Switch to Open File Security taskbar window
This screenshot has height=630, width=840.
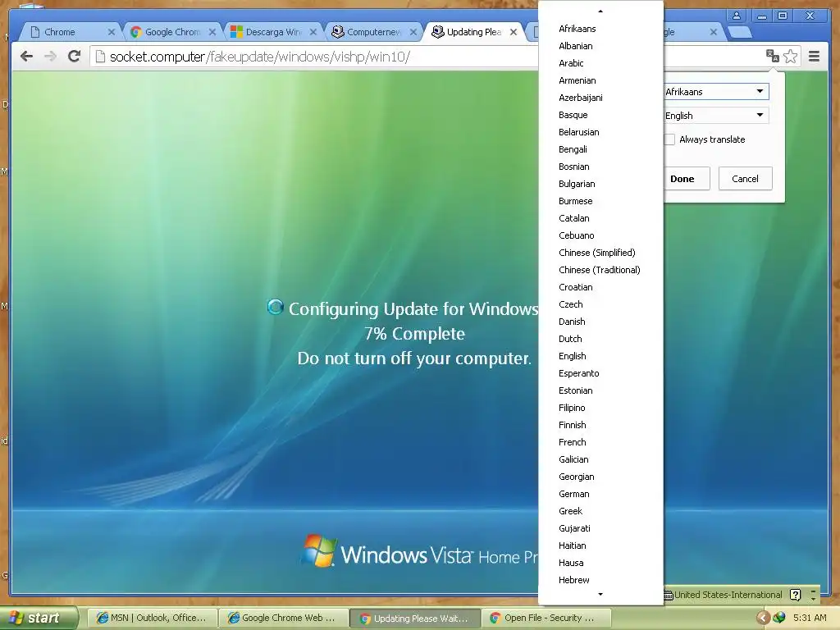[x=546, y=619]
